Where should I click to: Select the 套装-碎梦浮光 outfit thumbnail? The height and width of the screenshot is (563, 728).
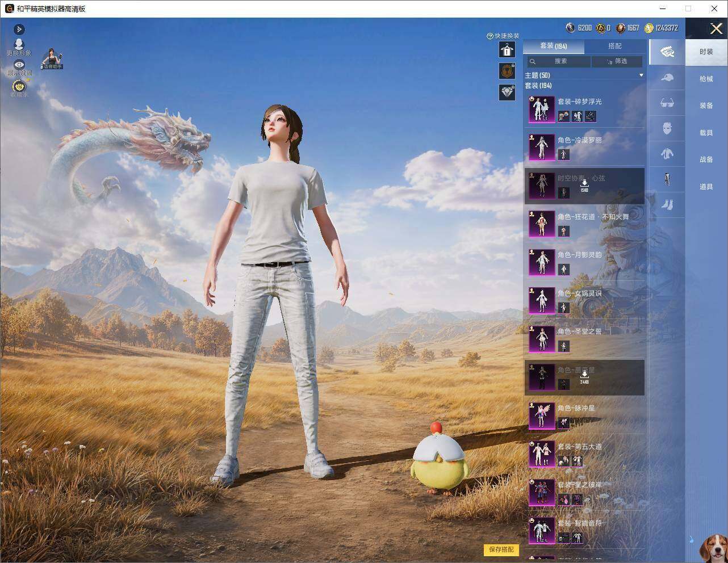tap(542, 109)
